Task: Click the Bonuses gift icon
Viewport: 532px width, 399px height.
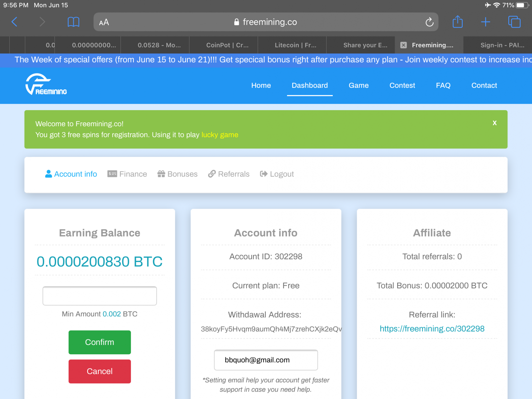Action: coord(161,174)
